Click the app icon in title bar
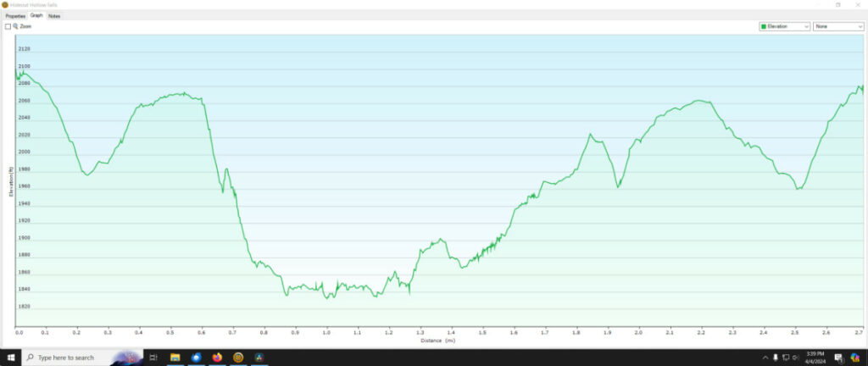Image resolution: width=868 pixels, height=366 pixels. [5, 4]
